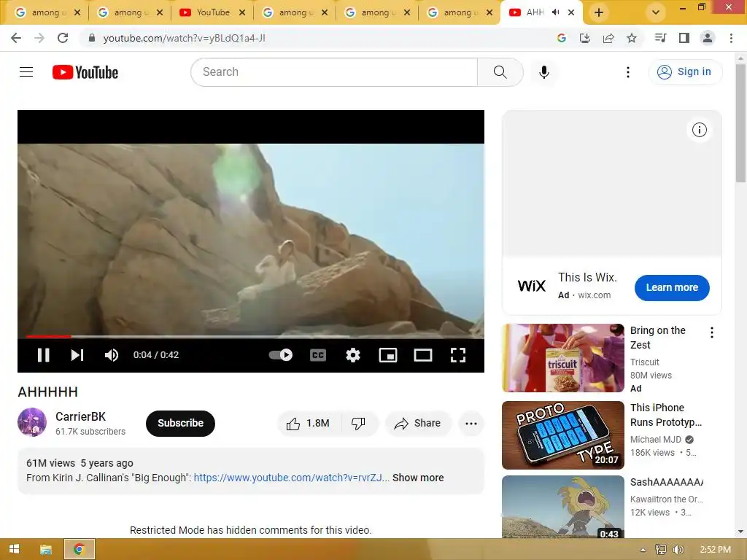Image resolution: width=747 pixels, height=560 pixels.
Task: Open network tray icon
Action: click(x=661, y=550)
